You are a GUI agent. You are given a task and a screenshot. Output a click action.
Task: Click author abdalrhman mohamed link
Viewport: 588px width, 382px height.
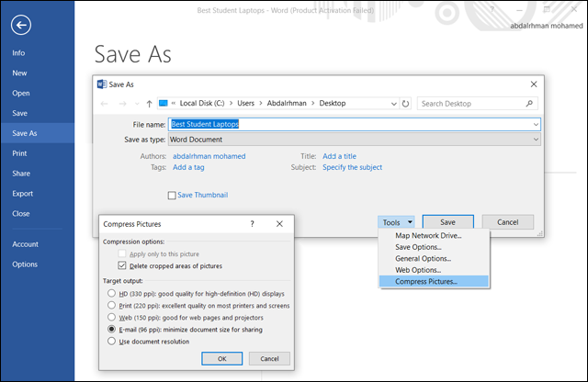pos(209,156)
